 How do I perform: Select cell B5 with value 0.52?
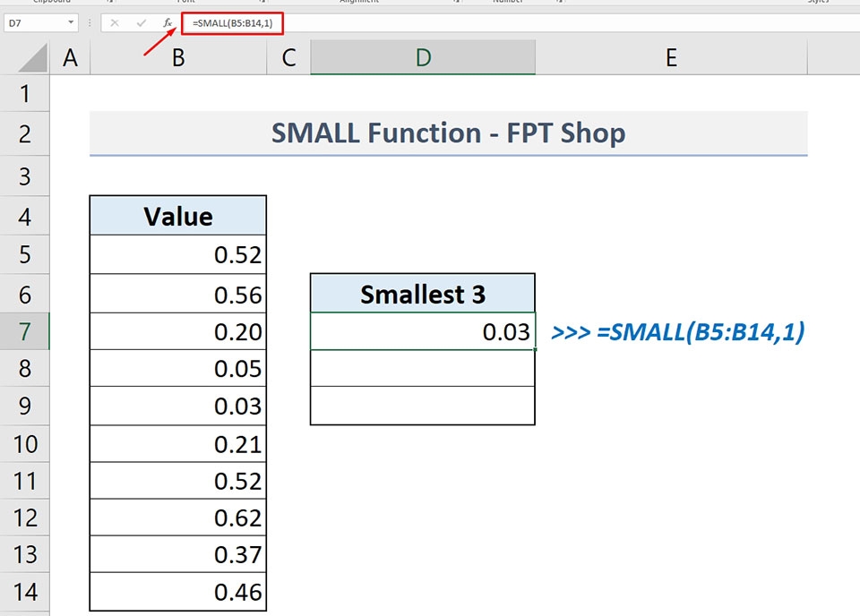click(x=178, y=255)
